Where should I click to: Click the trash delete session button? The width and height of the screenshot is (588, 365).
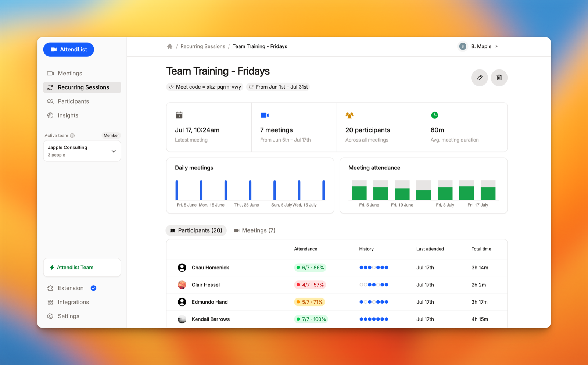pos(499,78)
